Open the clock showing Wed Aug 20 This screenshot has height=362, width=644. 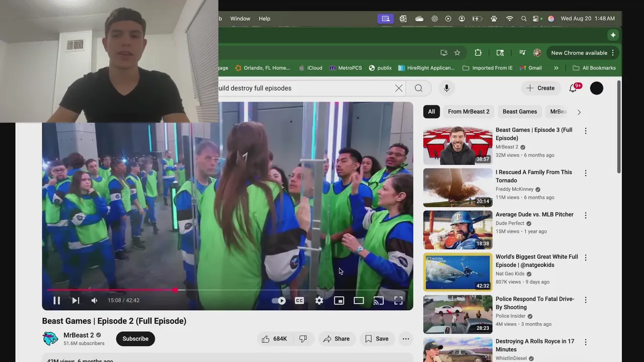pyautogui.click(x=588, y=19)
